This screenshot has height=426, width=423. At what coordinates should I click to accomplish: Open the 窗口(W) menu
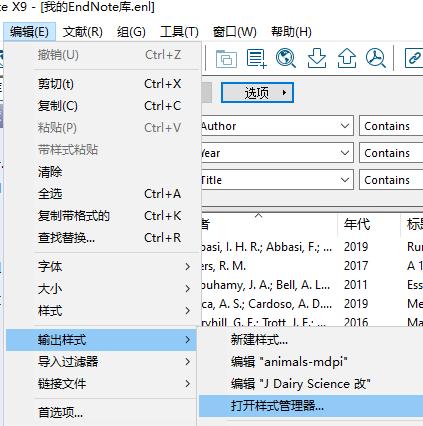click(235, 32)
